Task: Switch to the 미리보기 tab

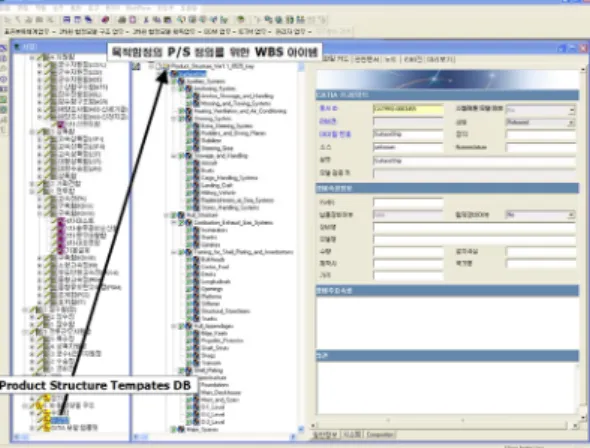Action: 441,59
